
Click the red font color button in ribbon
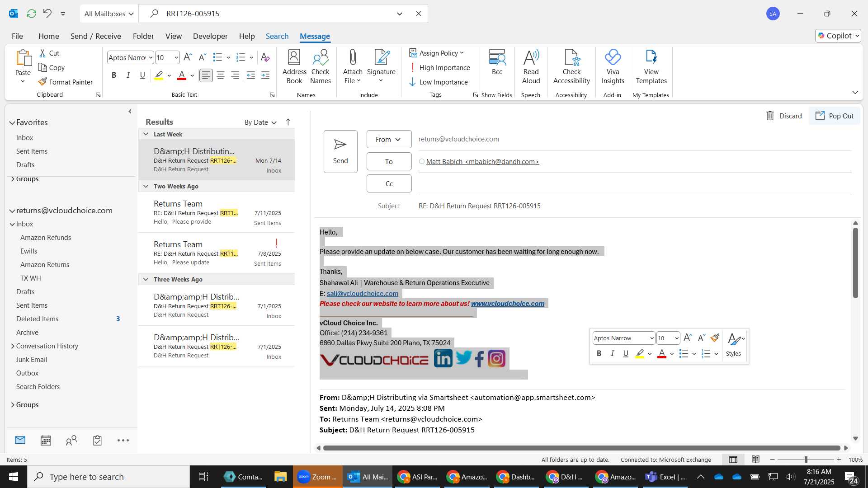pyautogui.click(x=182, y=75)
